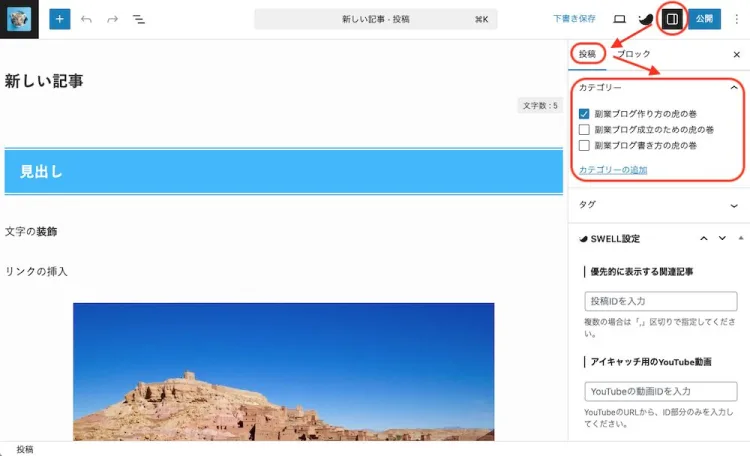The height and width of the screenshot is (456, 750).
Task: Check 副業ブログ書き方の虎の巻 category
Action: coord(584,145)
